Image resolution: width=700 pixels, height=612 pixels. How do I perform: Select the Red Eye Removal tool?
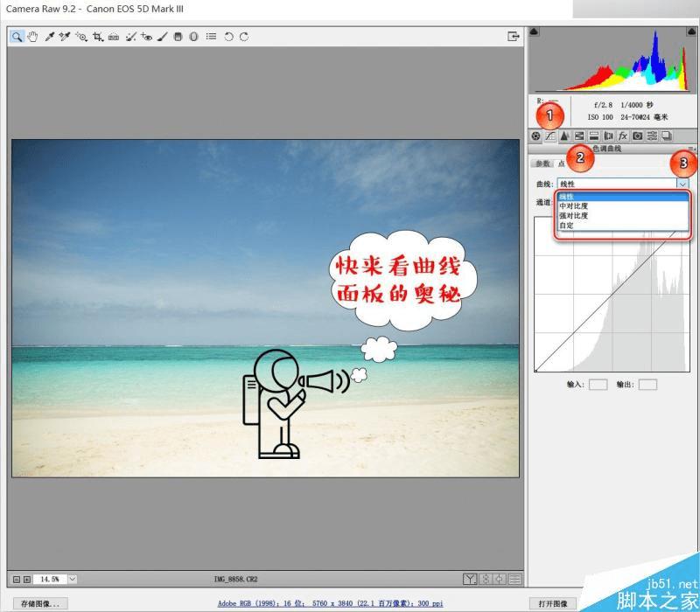click(146, 37)
